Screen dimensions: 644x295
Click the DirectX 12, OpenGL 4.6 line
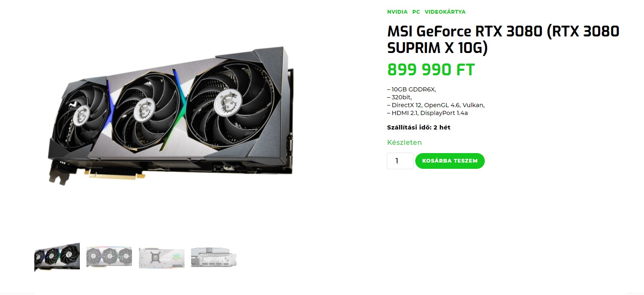pyautogui.click(x=436, y=105)
